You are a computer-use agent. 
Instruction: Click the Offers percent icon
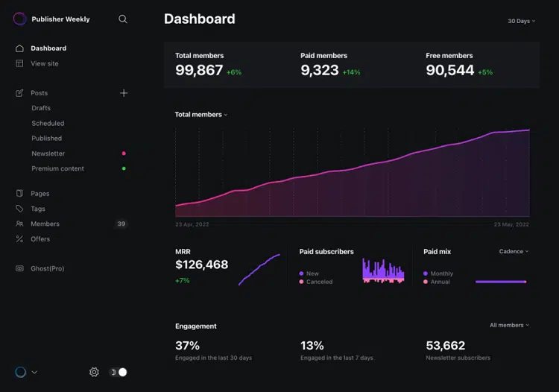coord(19,239)
